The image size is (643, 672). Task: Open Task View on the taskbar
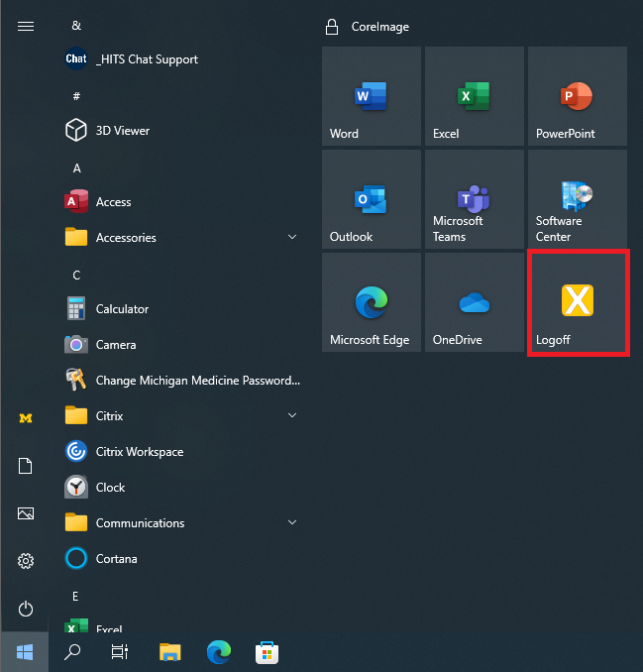[120, 652]
